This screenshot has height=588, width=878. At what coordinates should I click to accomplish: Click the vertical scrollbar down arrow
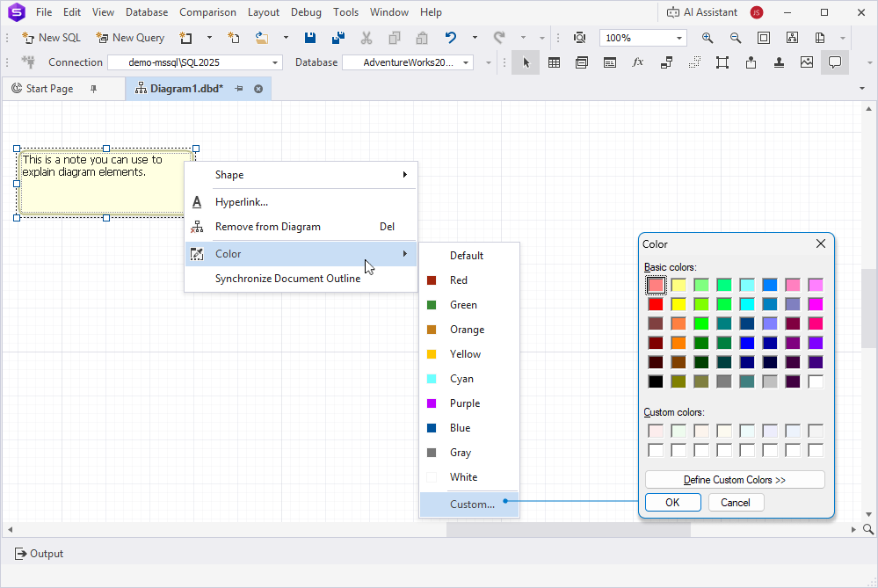tap(868, 515)
